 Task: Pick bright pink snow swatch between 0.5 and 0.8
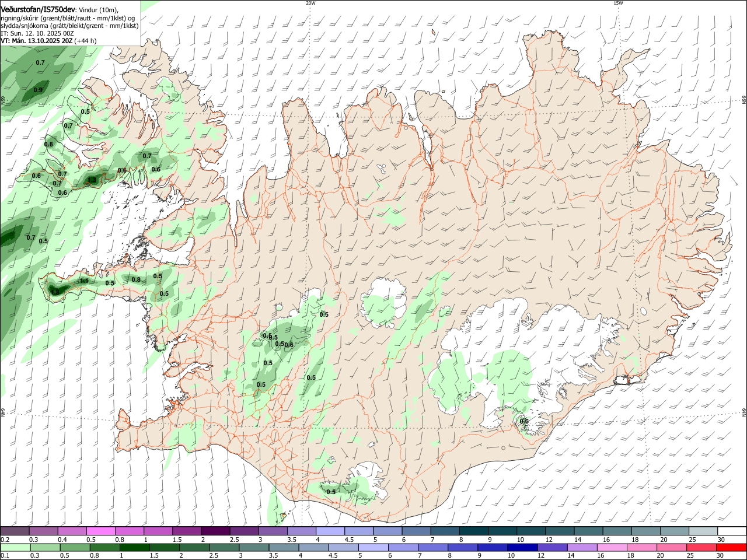click(100, 531)
